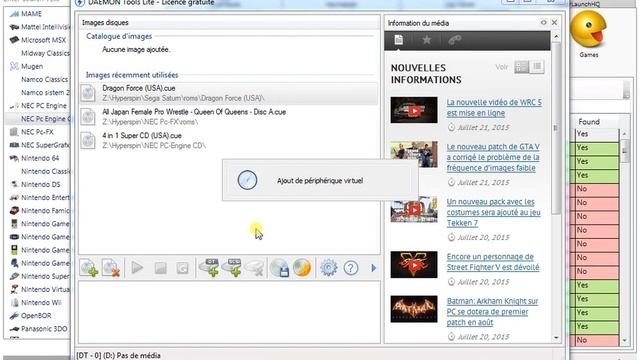Select Nintendo Wii in systems list

pos(41,302)
